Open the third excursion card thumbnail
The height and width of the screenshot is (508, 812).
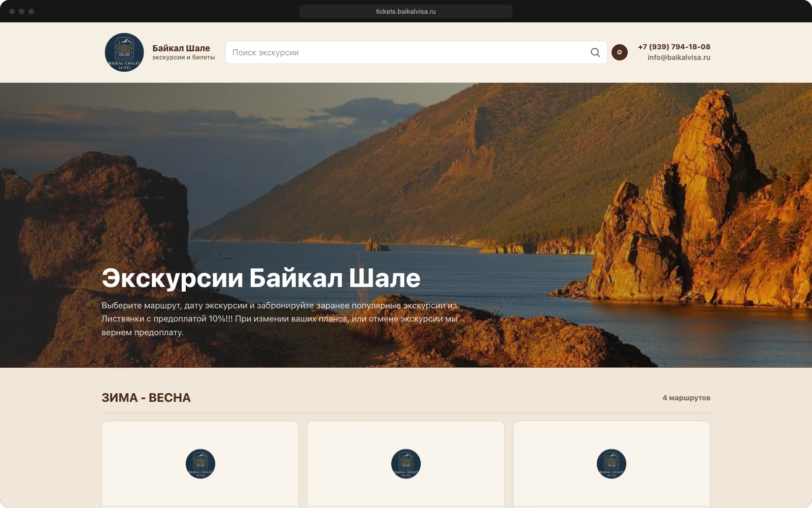coord(612,464)
